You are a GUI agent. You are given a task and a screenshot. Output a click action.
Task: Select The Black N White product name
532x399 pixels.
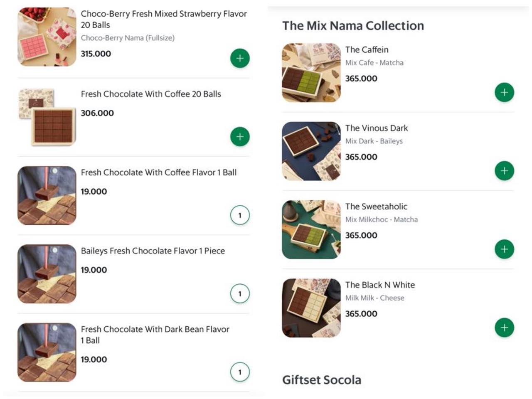coord(380,285)
